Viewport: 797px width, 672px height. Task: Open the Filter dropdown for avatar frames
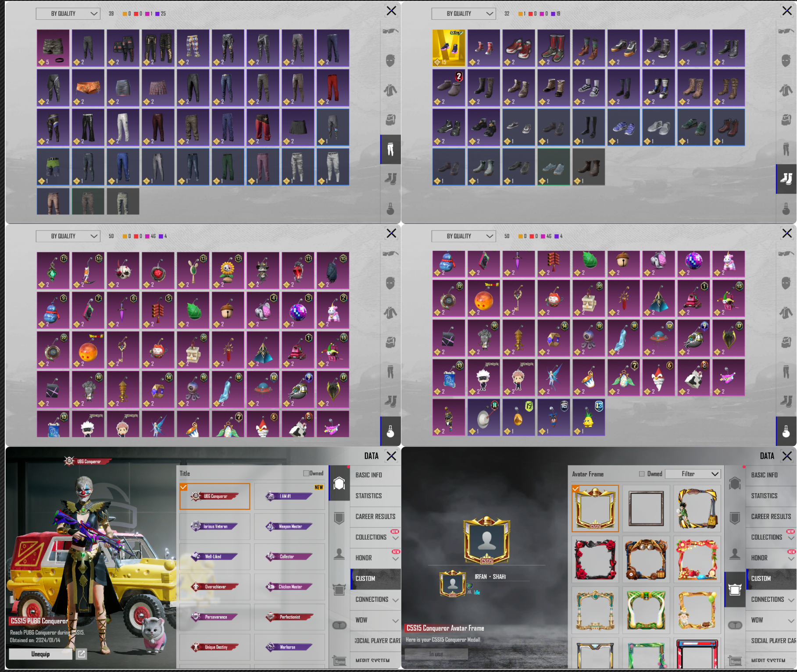coord(693,474)
